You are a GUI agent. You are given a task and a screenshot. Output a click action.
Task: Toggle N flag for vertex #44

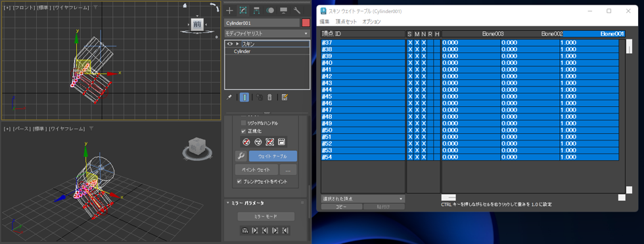pyautogui.click(x=423, y=90)
